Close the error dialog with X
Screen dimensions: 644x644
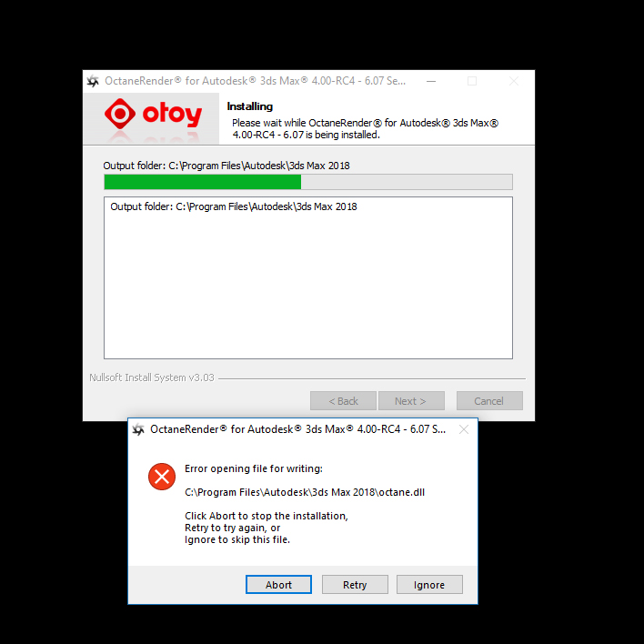[x=464, y=429]
